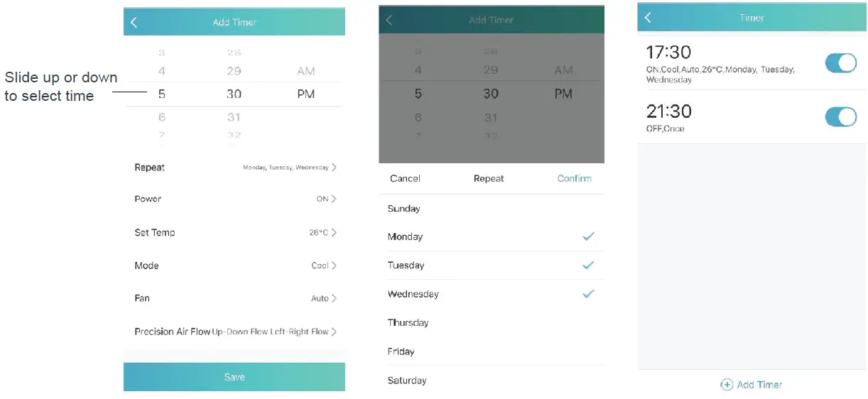Expand the Power ON option
The width and height of the screenshot is (868, 399).
(x=234, y=199)
